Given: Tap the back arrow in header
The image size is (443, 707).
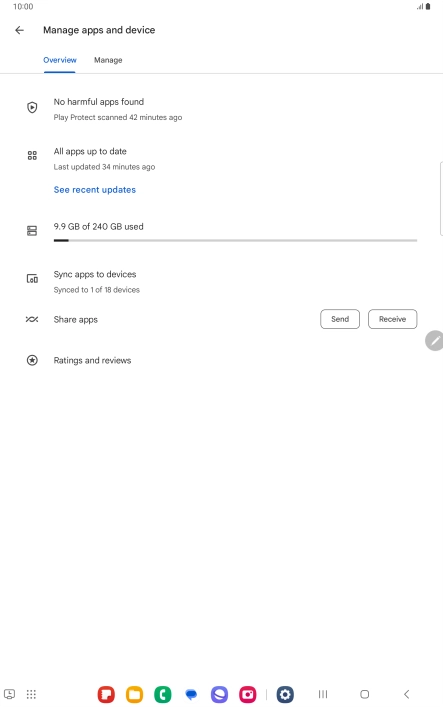Looking at the screenshot, I should point(19,30).
